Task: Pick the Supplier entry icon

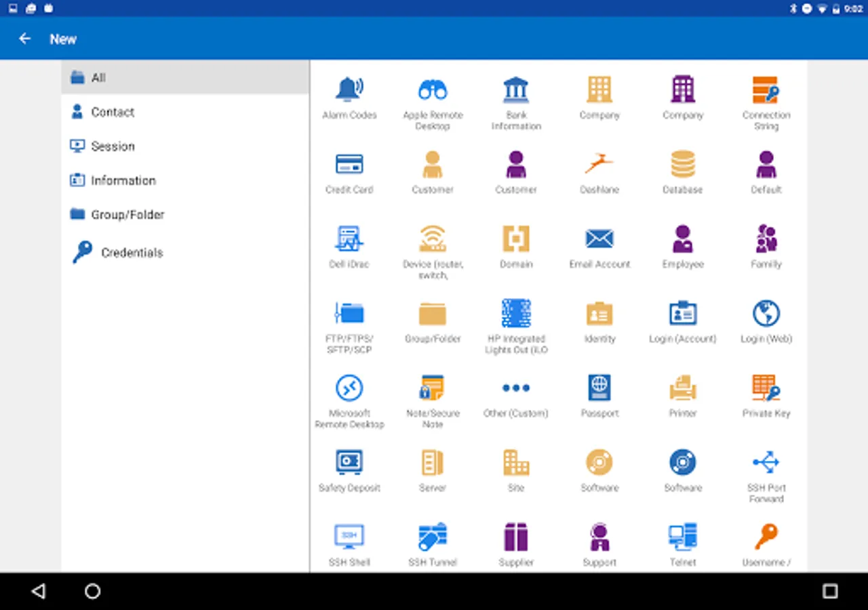Action: [x=516, y=537]
